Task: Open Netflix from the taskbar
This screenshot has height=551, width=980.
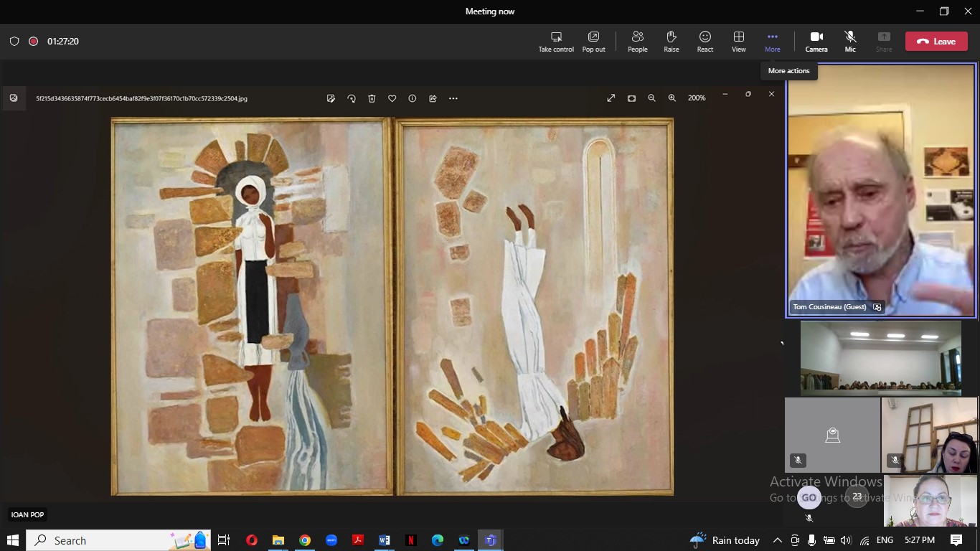Action: click(x=411, y=540)
